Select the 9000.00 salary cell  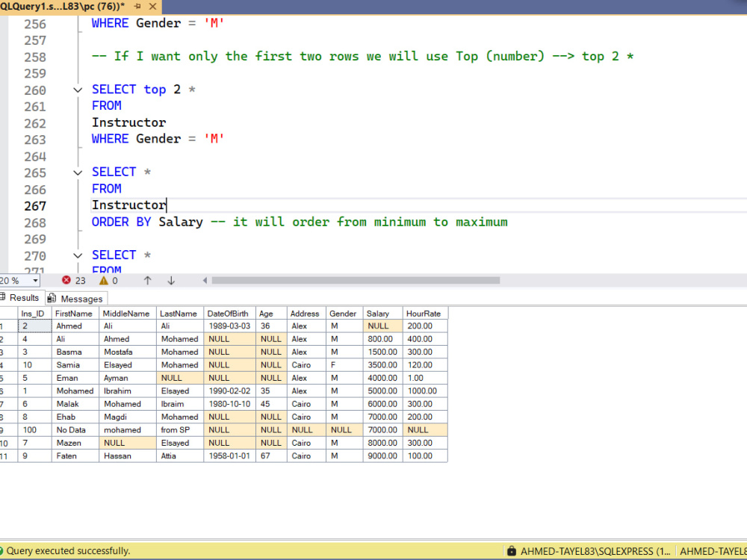(383, 455)
